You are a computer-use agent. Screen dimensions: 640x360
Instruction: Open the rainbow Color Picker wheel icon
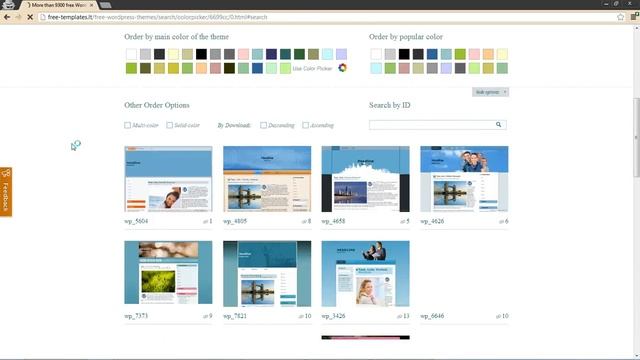tap(342, 68)
